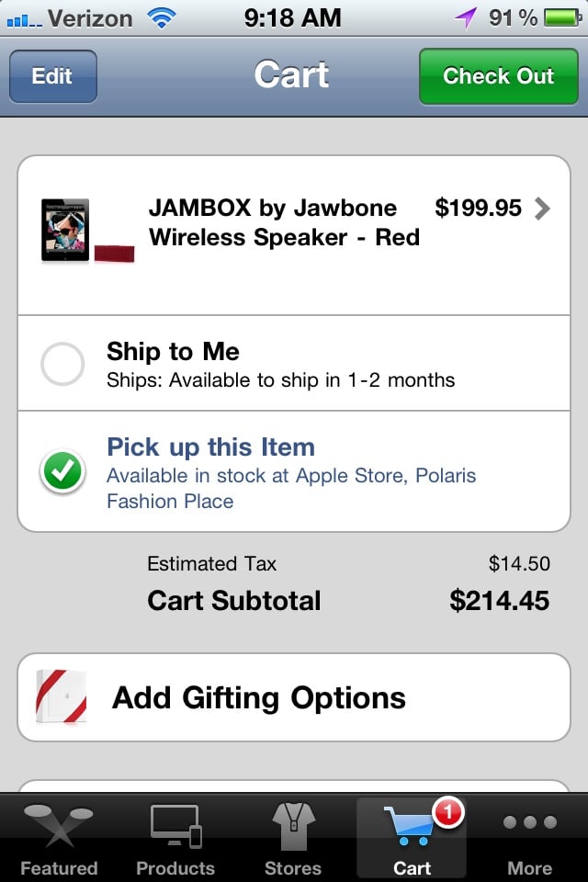The width and height of the screenshot is (588, 882).
Task: Open Add Gifting Options panel
Action: [257, 698]
